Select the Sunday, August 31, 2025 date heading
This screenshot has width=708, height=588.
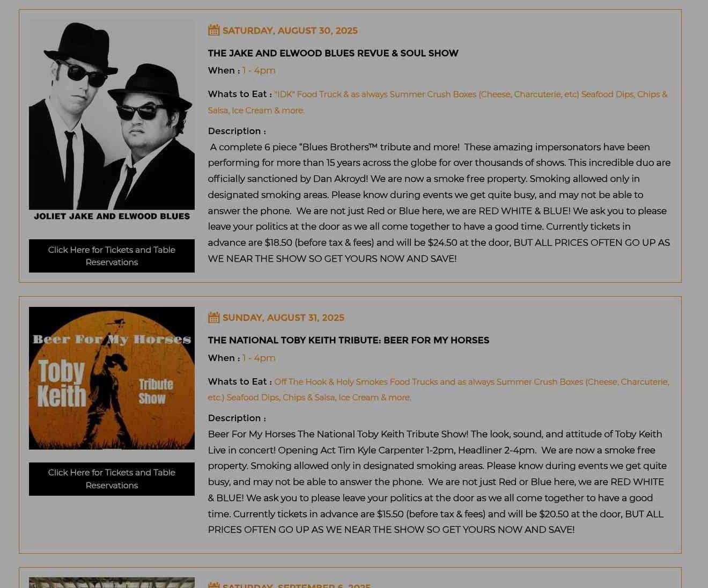[283, 318]
